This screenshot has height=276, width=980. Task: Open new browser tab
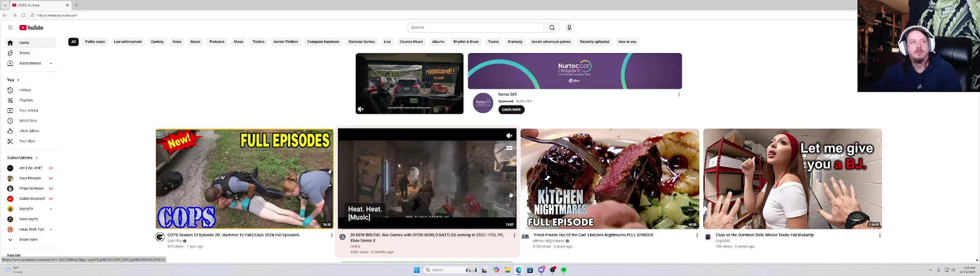[x=77, y=5]
